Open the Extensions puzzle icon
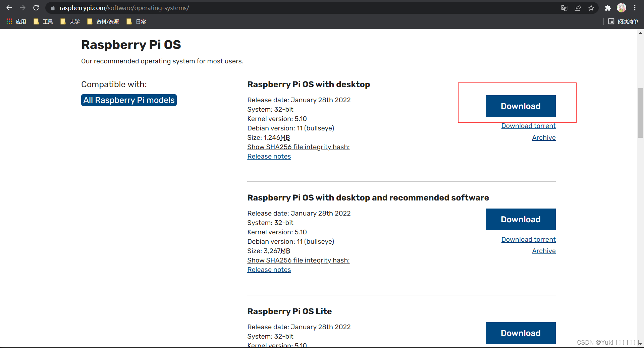Viewport: 644px width, 348px height. 608,8
